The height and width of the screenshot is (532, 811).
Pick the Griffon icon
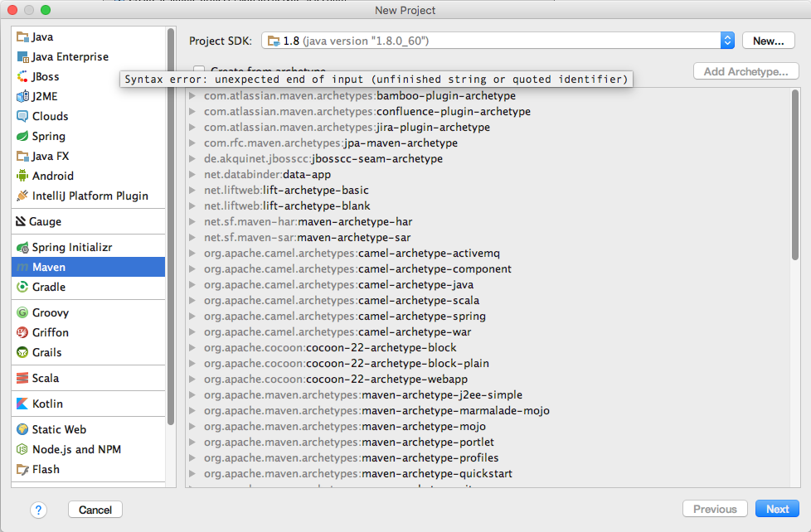(x=22, y=332)
